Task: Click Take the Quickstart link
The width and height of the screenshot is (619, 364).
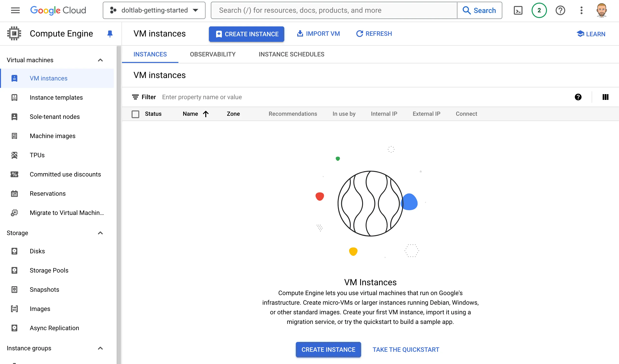Action: pos(406,349)
